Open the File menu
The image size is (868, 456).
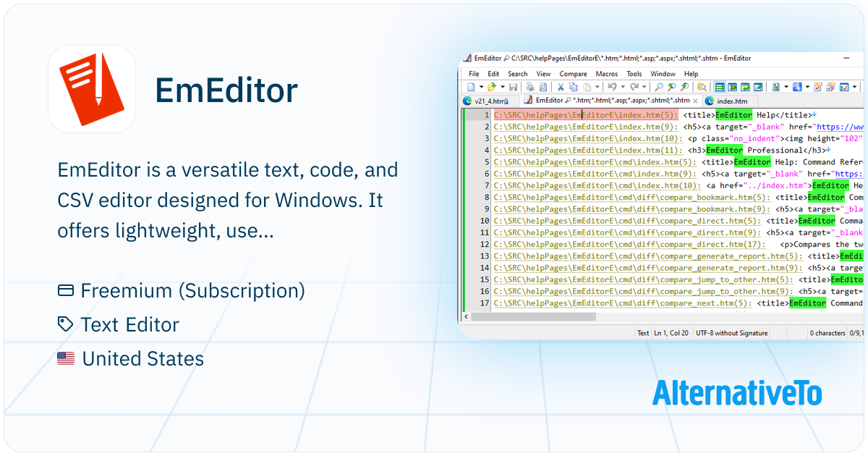click(x=474, y=74)
